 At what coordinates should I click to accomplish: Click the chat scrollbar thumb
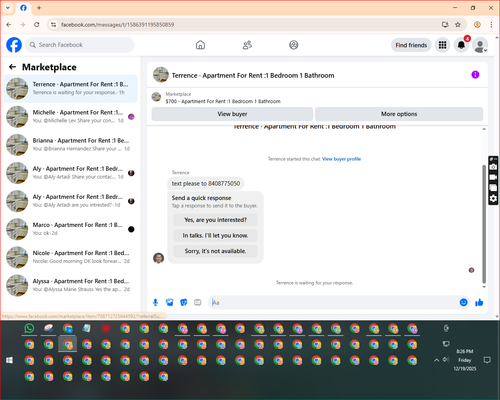pos(484,223)
